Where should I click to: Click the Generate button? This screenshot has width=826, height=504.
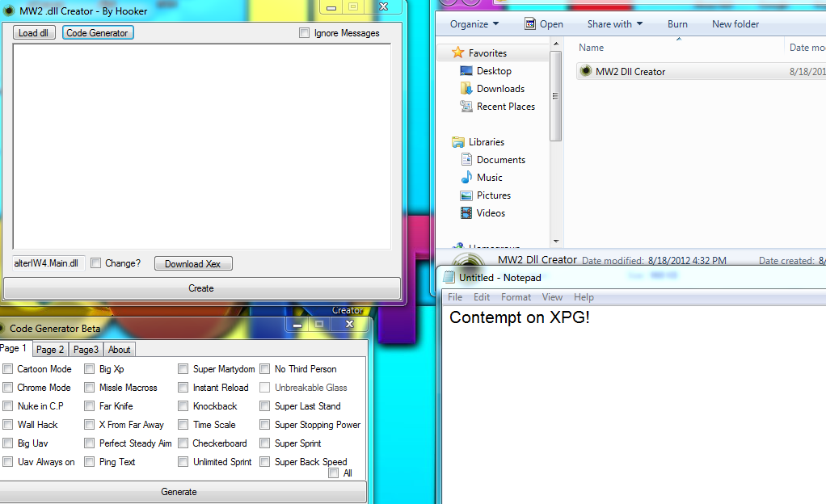pos(179,491)
